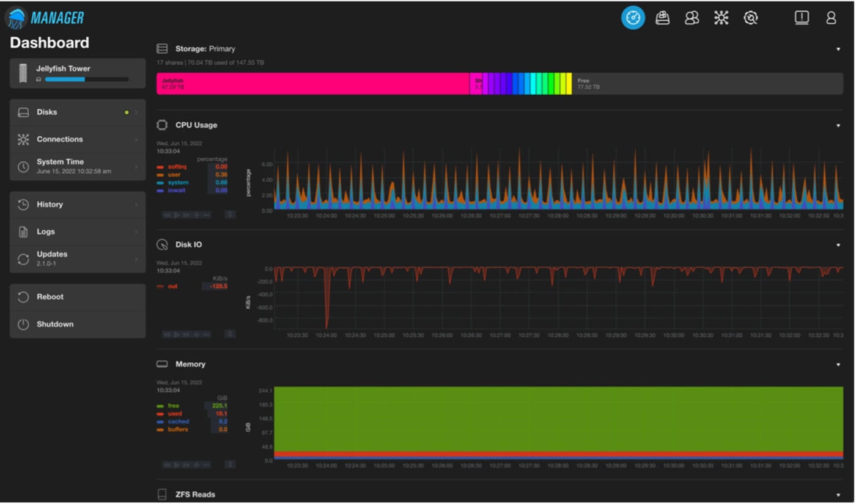Click the Jellyfish Manager logo

pos(45,18)
